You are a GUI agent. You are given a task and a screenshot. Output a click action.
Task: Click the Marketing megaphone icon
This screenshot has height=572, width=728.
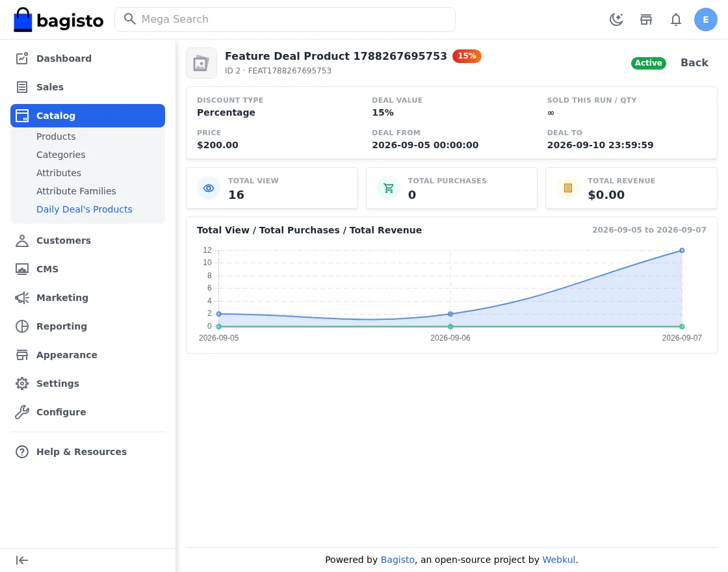click(x=22, y=298)
